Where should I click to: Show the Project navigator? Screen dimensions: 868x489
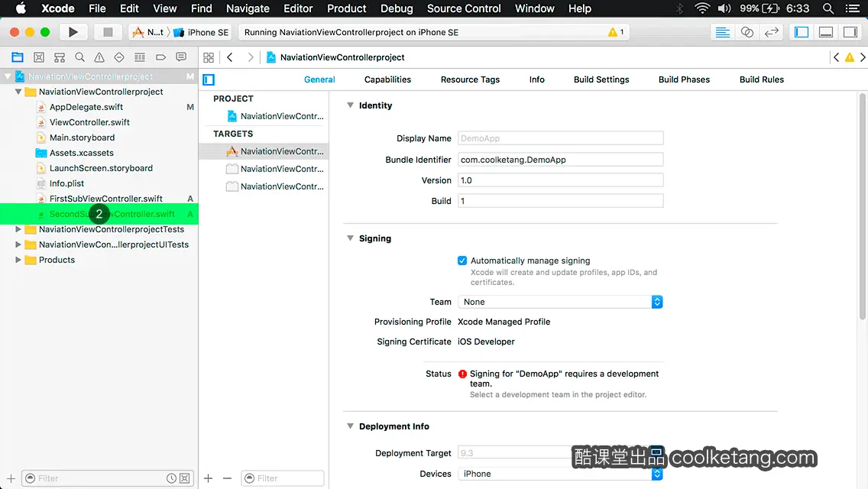click(18, 57)
